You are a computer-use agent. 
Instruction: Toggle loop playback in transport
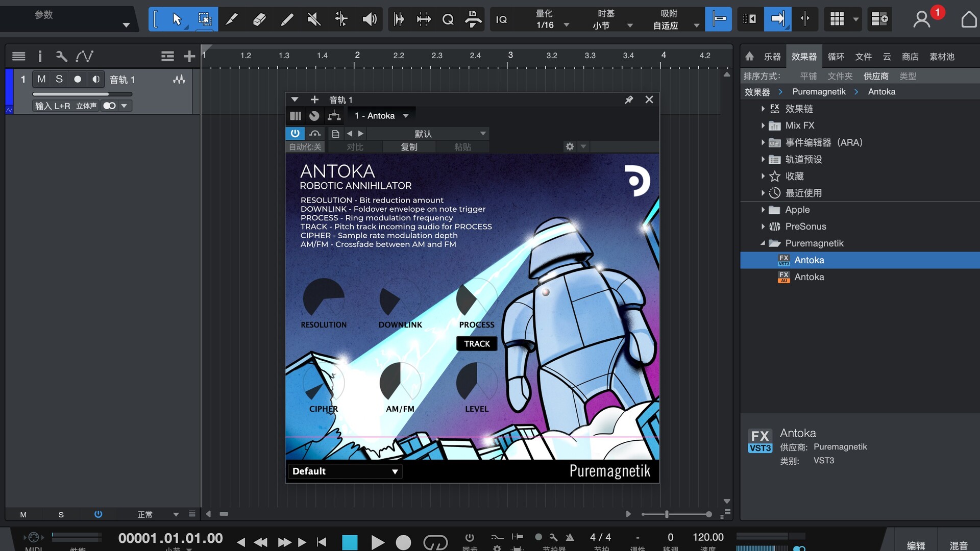[x=435, y=542]
